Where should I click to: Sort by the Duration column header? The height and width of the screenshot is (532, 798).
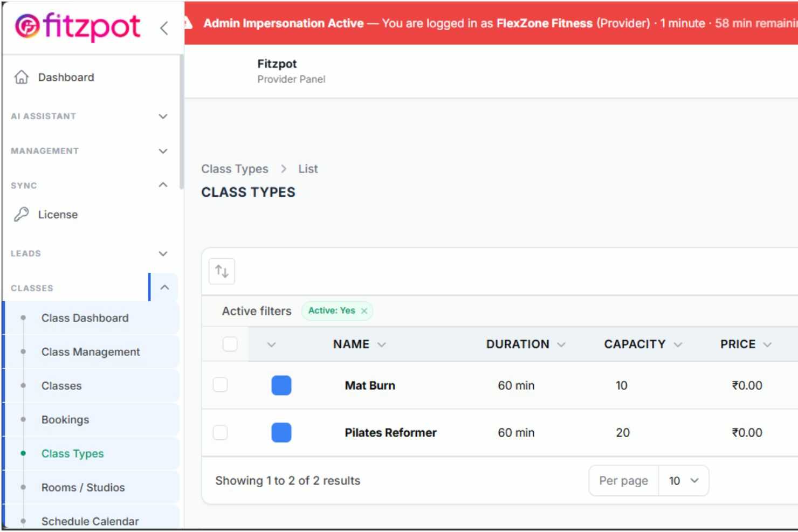(x=518, y=344)
